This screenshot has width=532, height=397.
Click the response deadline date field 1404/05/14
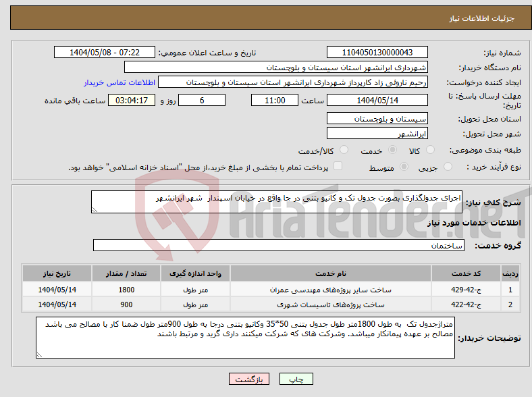pos(377,100)
